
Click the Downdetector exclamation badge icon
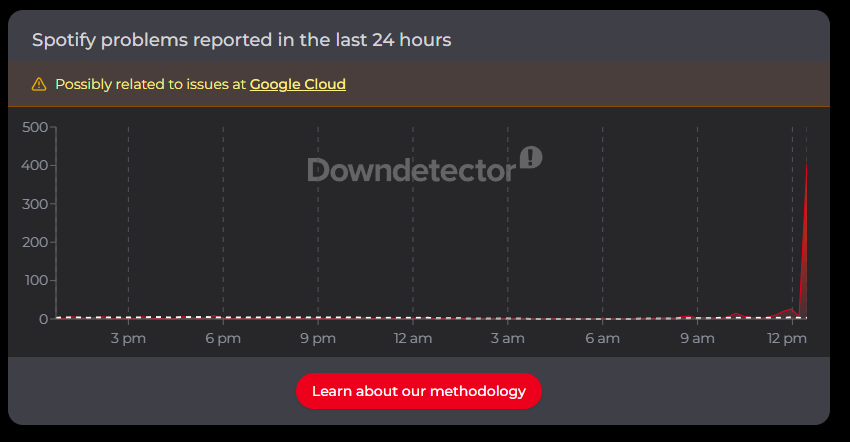pyautogui.click(x=531, y=157)
